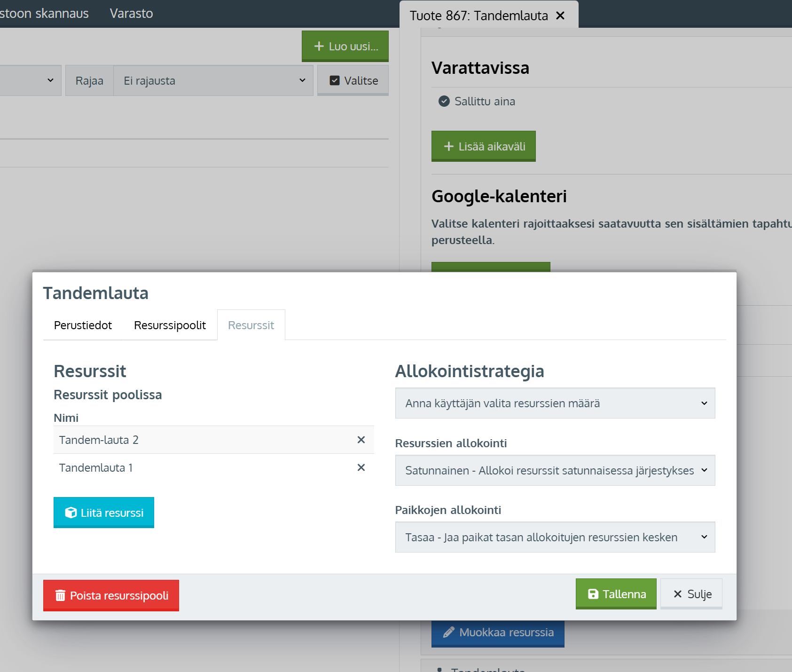The width and height of the screenshot is (792, 672).
Task: Click the Rajaa label
Action: pyautogui.click(x=89, y=80)
